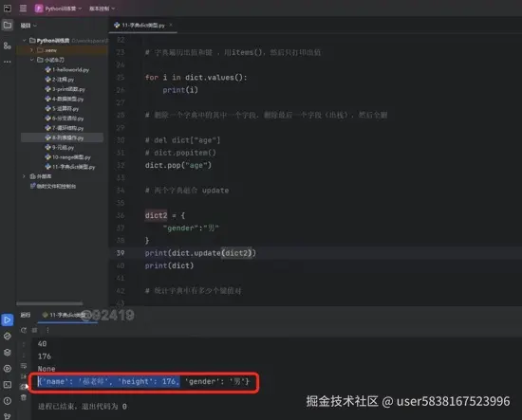Image resolution: width=522 pixels, height=420 pixels.
Task: Click the PyCharm project badge icon
Action: click(x=39, y=9)
